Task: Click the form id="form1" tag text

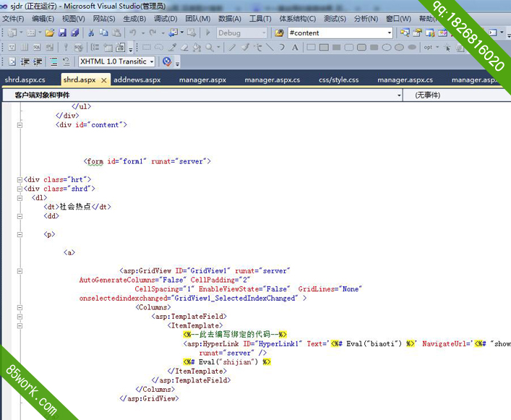Action: click(147, 161)
